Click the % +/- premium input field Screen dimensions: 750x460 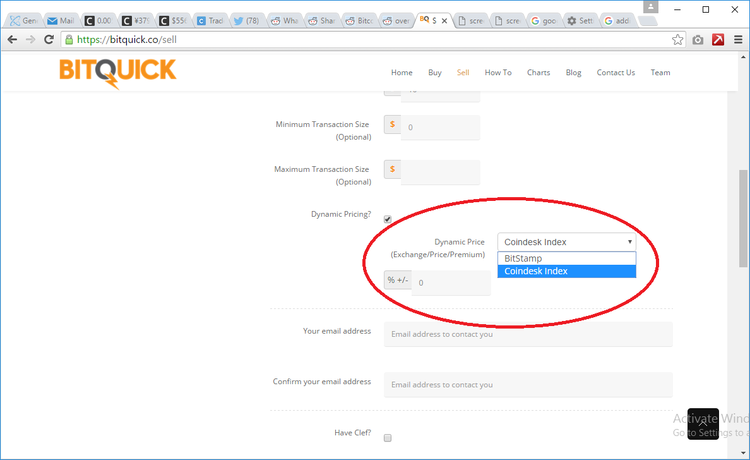click(451, 283)
